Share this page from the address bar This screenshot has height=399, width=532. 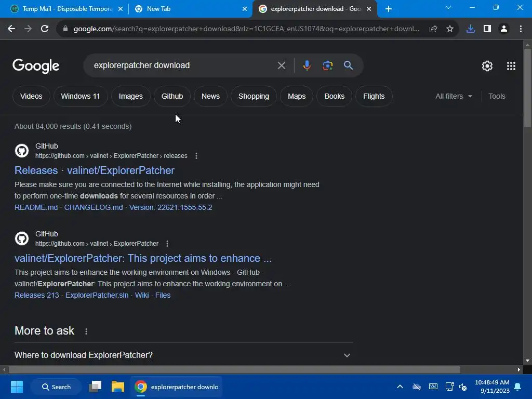[433, 29]
